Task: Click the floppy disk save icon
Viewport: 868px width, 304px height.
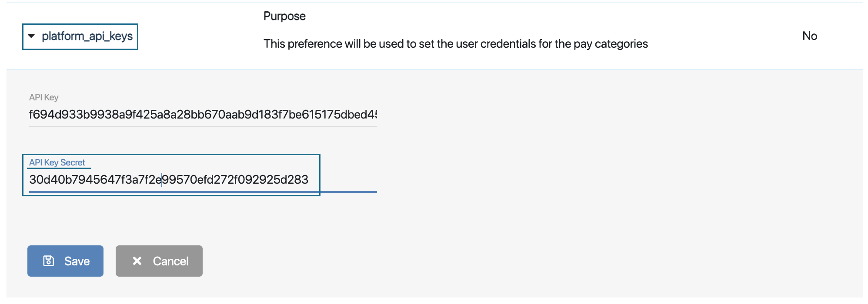Action: [x=48, y=261]
